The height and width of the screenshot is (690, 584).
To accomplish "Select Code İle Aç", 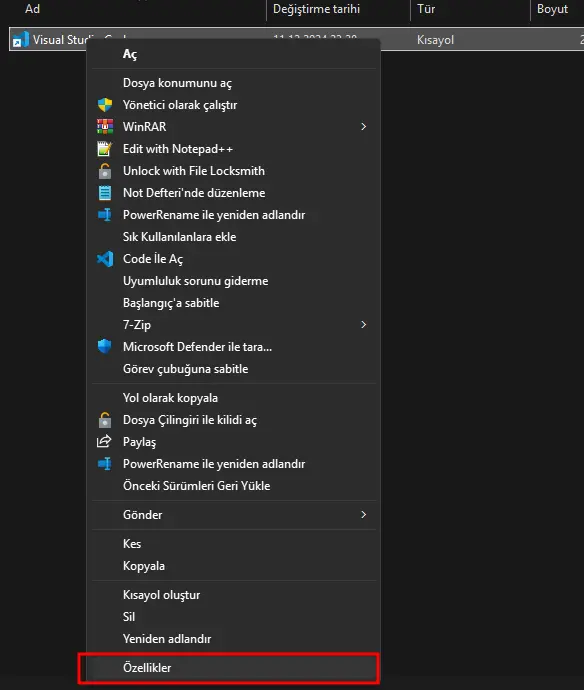I will tap(234, 259).
